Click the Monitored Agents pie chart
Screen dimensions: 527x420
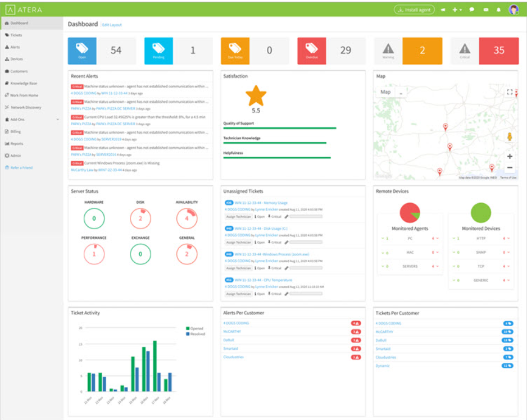point(410,213)
